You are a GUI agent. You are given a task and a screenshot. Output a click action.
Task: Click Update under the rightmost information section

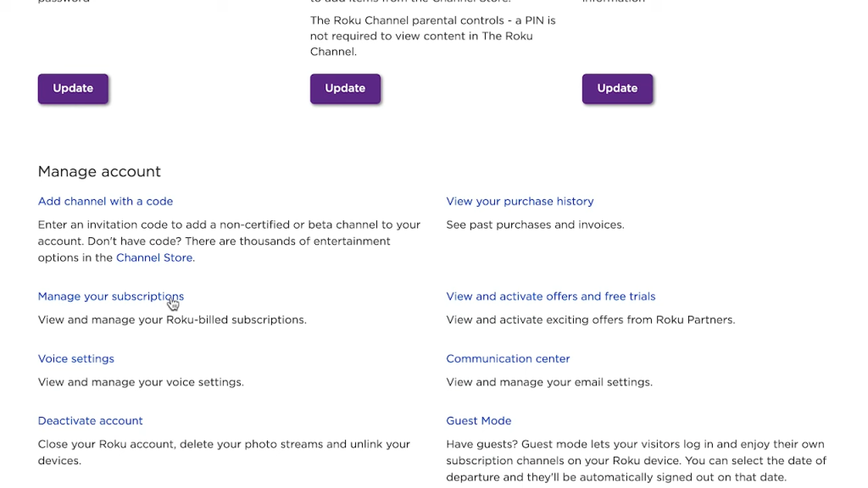pos(617,88)
